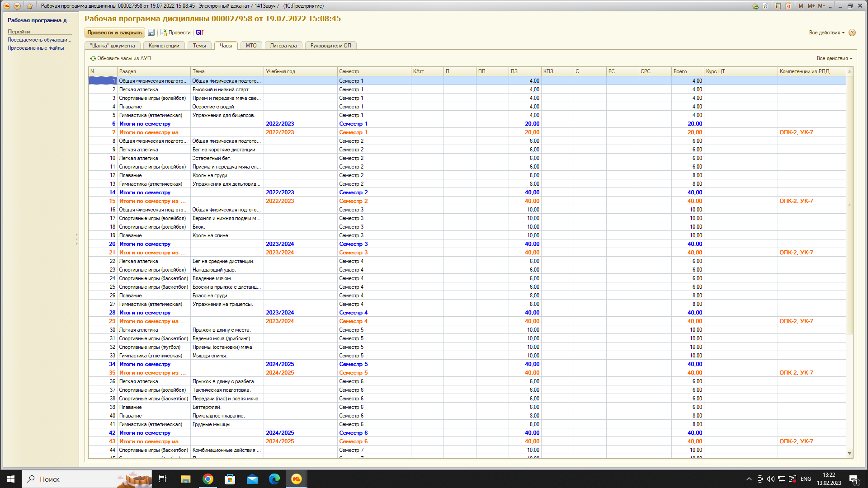Sort by Раздел column header

154,71
